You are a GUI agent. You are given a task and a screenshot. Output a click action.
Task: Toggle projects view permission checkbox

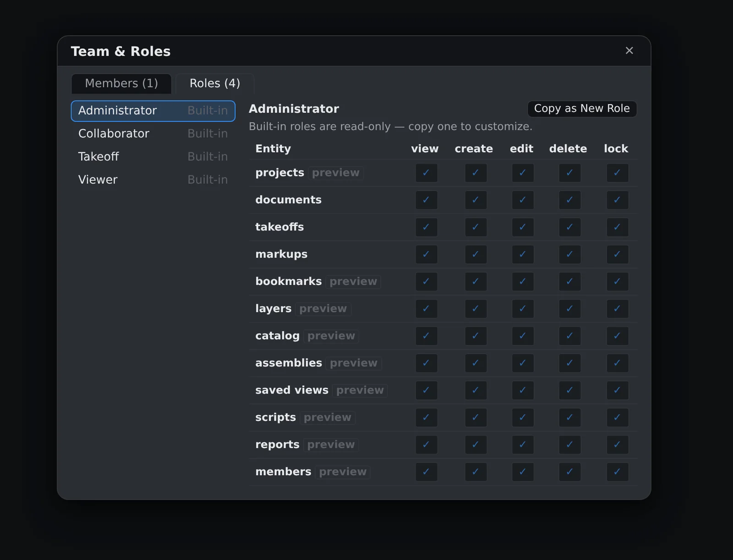click(x=427, y=173)
